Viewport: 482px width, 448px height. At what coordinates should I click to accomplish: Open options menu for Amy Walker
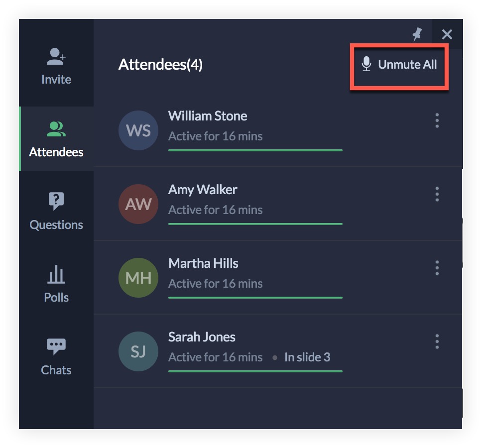(437, 194)
